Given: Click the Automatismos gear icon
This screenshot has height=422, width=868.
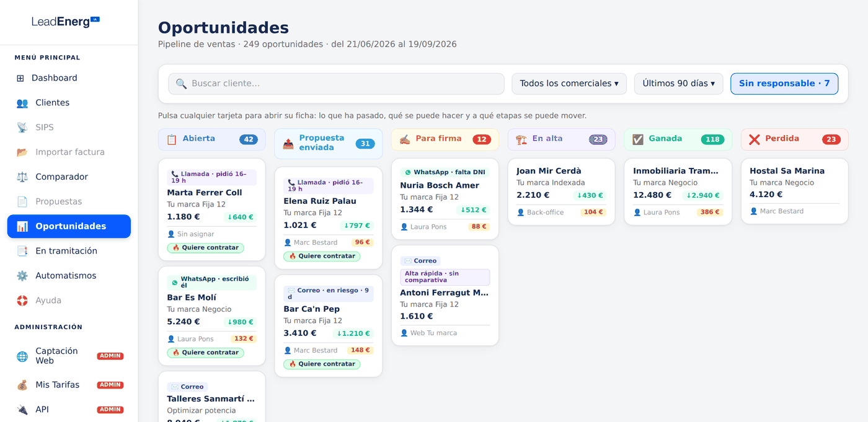Looking at the screenshot, I should coord(22,276).
